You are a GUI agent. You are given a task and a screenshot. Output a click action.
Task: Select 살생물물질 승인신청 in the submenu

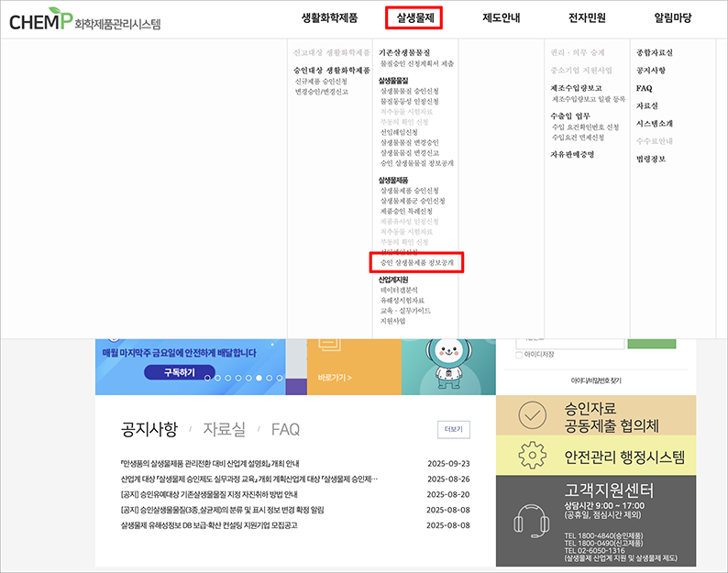(x=411, y=92)
